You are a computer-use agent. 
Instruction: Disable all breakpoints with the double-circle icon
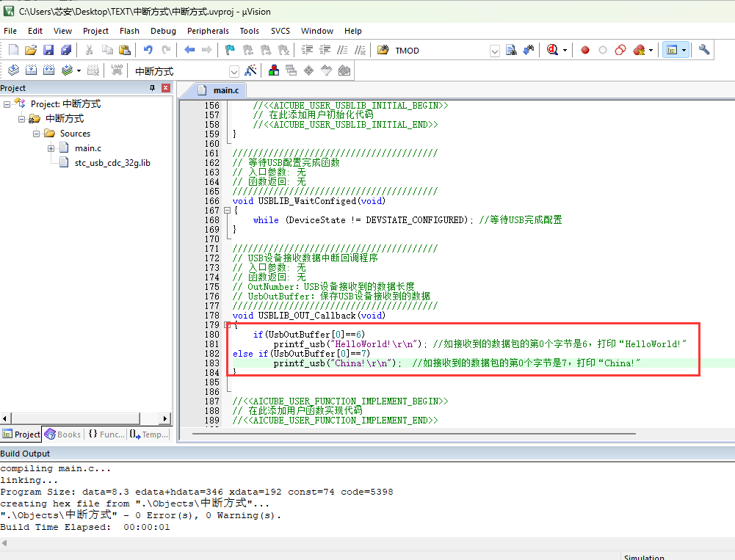click(x=620, y=50)
